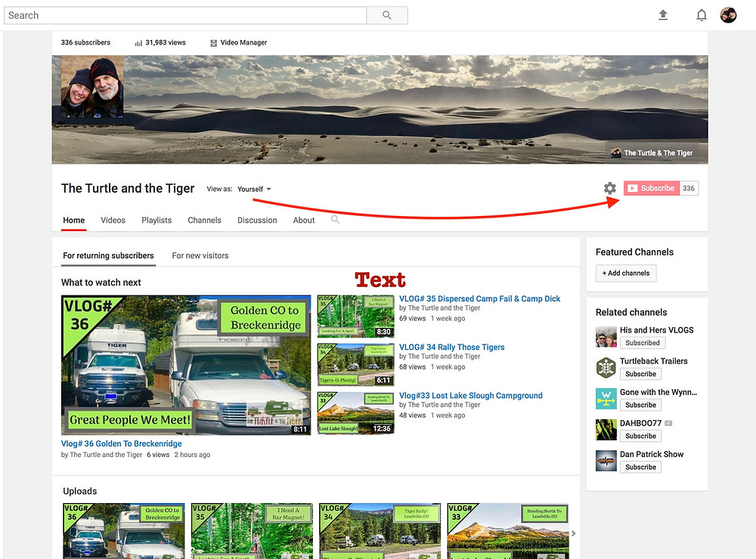Open the upload video icon
The height and width of the screenshot is (559, 756).
663,15
